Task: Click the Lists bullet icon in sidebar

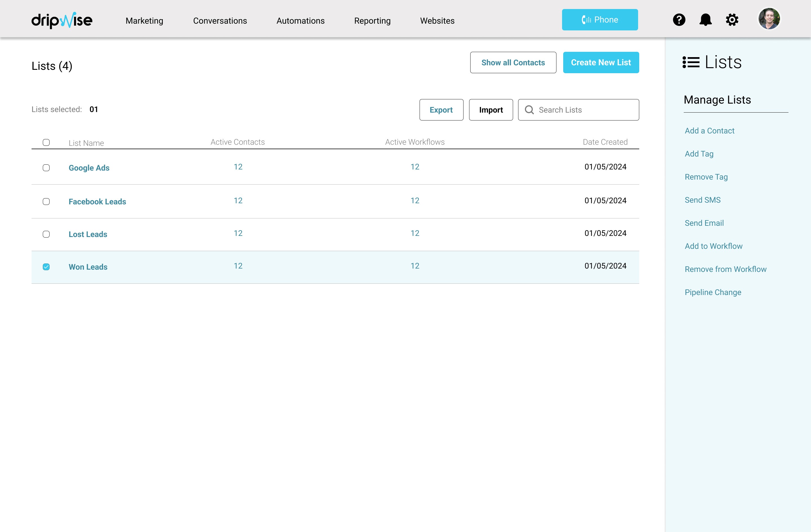Action: [x=691, y=62]
